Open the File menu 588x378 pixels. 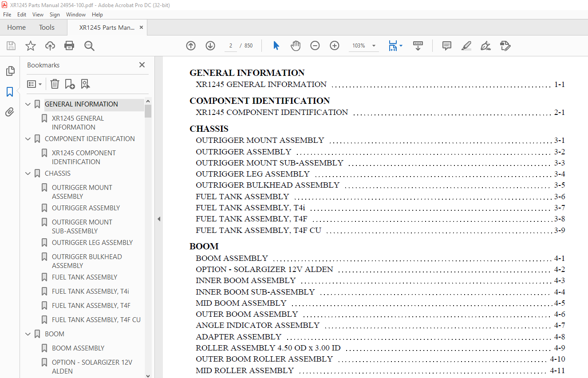point(7,15)
